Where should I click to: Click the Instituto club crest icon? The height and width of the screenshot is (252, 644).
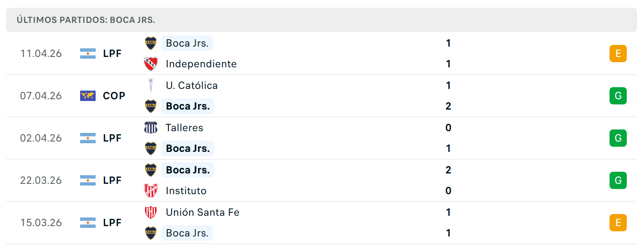click(x=150, y=191)
